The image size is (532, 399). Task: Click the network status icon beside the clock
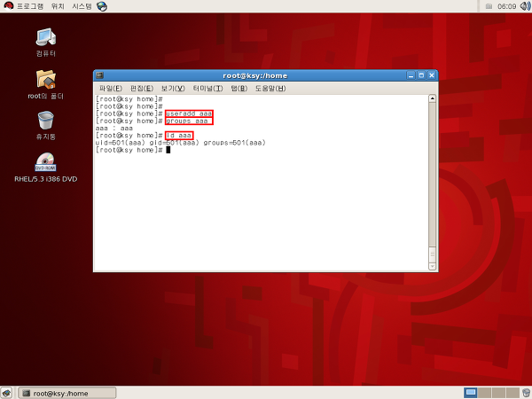click(489, 6)
